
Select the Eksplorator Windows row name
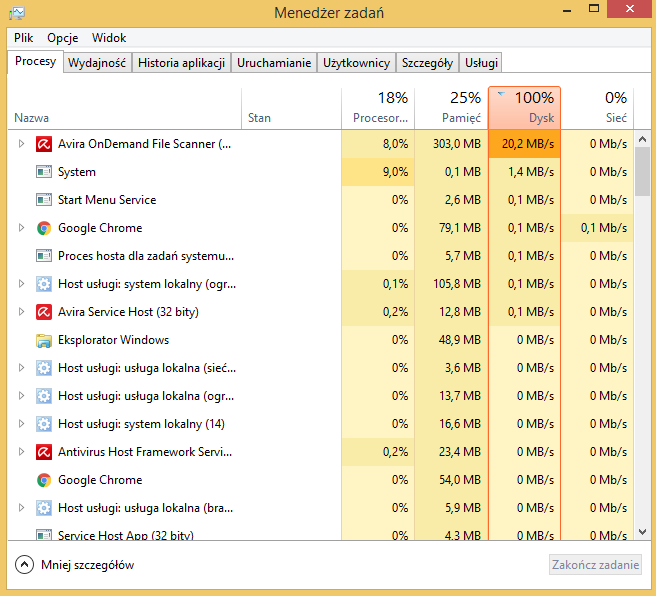[113, 340]
